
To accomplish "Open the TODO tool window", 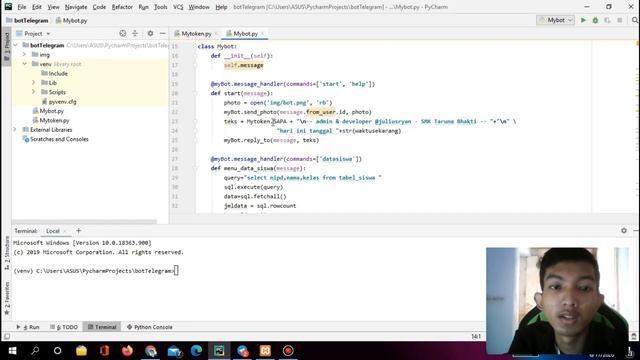I will (x=64, y=327).
